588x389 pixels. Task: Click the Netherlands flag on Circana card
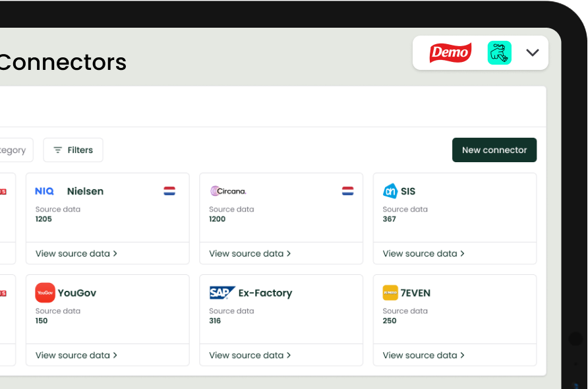click(x=347, y=191)
